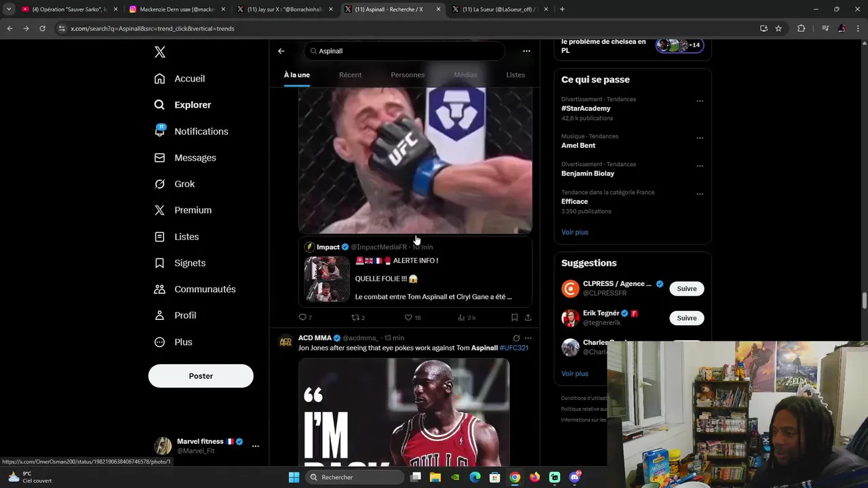The image size is (868, 488).
Task: Reload the page in Chrome
Action: tap(42, 28)
